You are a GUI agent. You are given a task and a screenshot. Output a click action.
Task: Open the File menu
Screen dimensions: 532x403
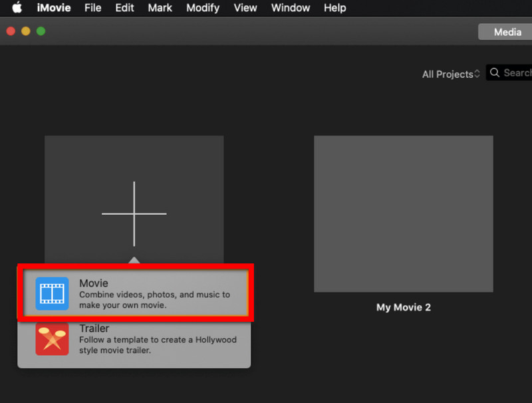(x=92, y=8)
